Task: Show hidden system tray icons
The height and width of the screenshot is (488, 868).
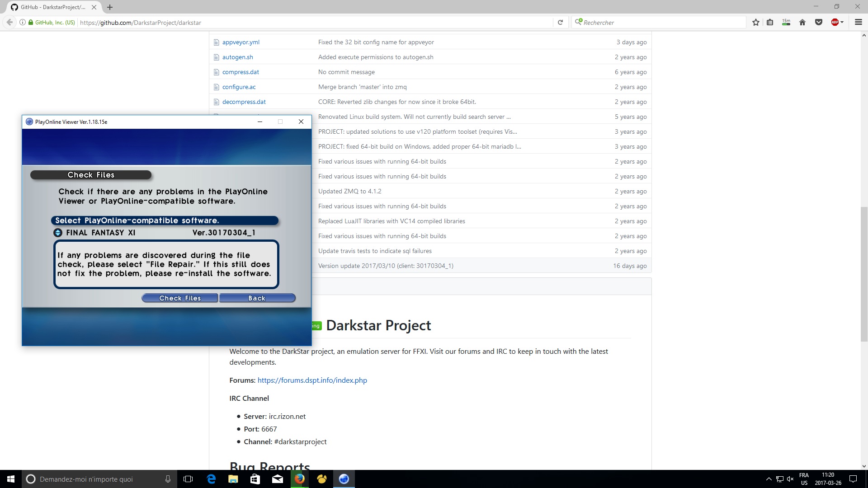Action: (x=769, y=479)
